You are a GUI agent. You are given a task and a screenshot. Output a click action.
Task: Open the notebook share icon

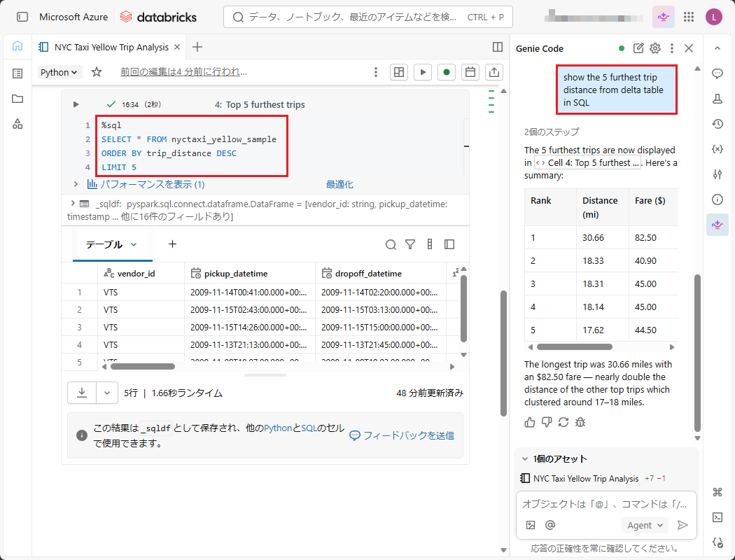[x=494, y=72]
